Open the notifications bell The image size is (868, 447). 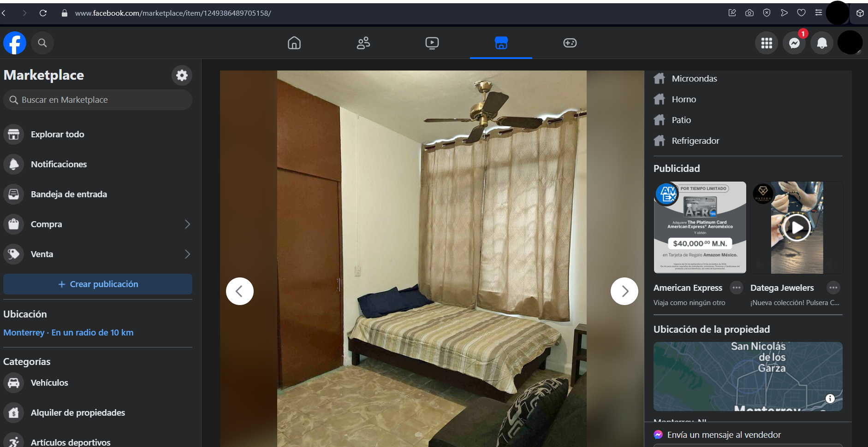click(821, 42)
